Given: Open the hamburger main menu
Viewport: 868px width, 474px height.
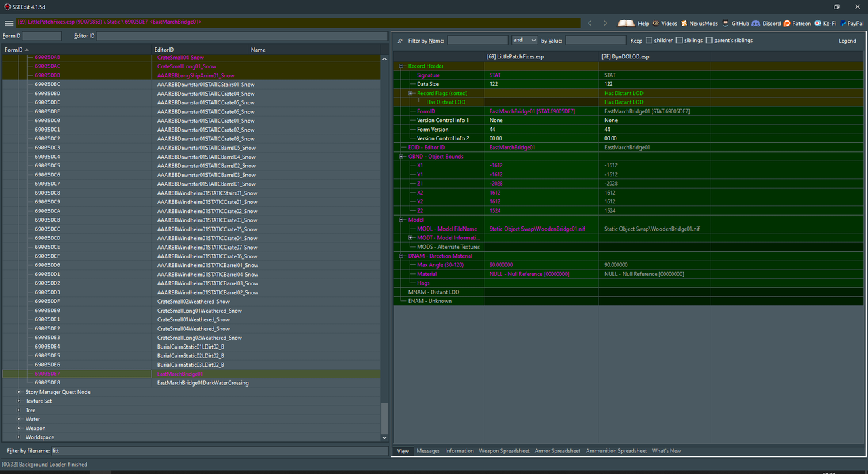Looking at the screenshot, I should tap(8, 23).
